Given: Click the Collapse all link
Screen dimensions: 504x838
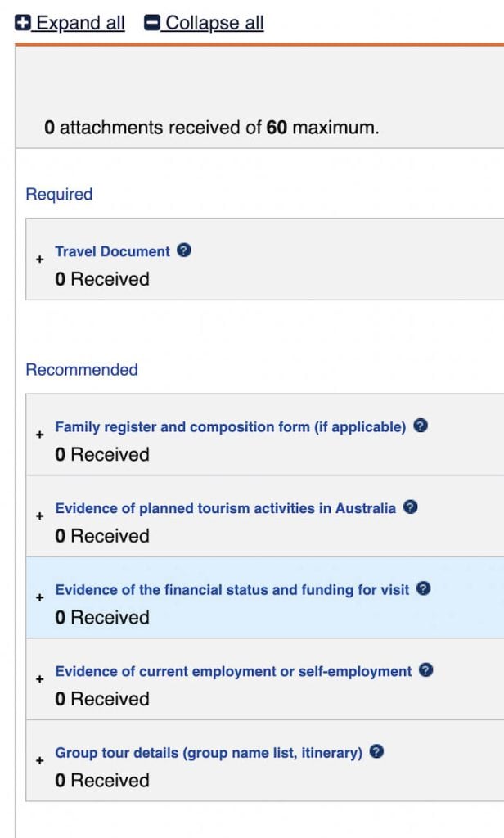Looking at the screenshot, I should [214, 23].
